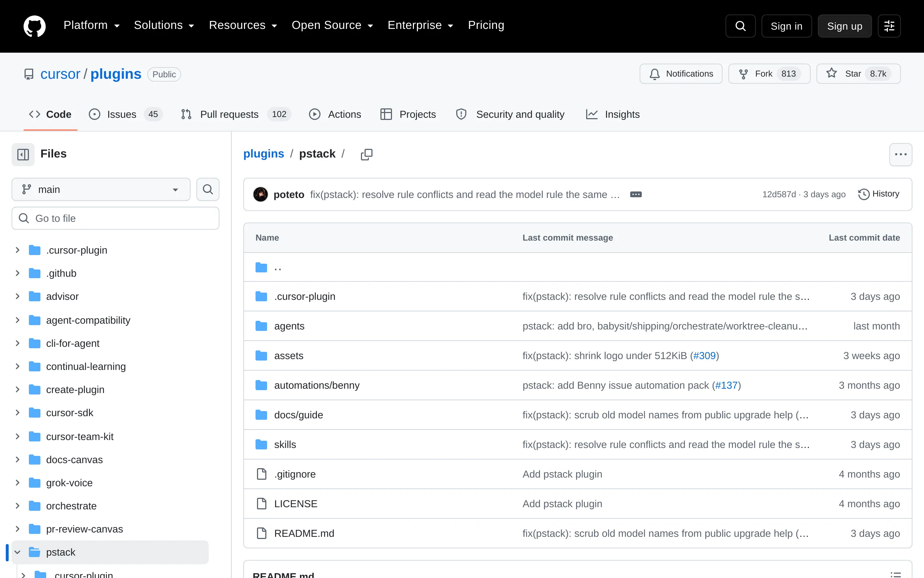Switch to the Issues tab
The image size is (924, 578).
[x=126, y=114]
